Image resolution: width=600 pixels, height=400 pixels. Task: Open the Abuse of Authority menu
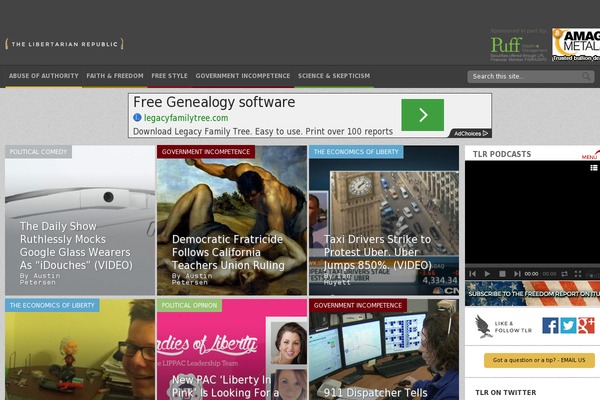[44, 76]
